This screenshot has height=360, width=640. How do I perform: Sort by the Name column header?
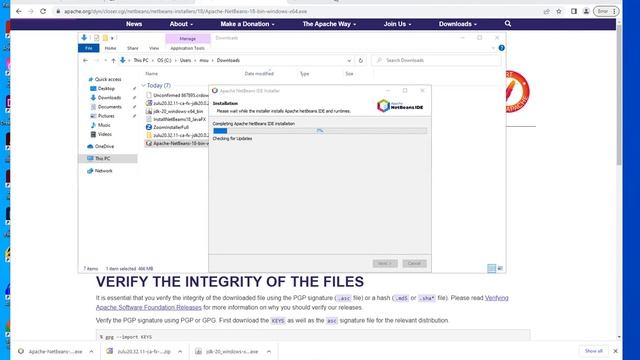(151, 74)
